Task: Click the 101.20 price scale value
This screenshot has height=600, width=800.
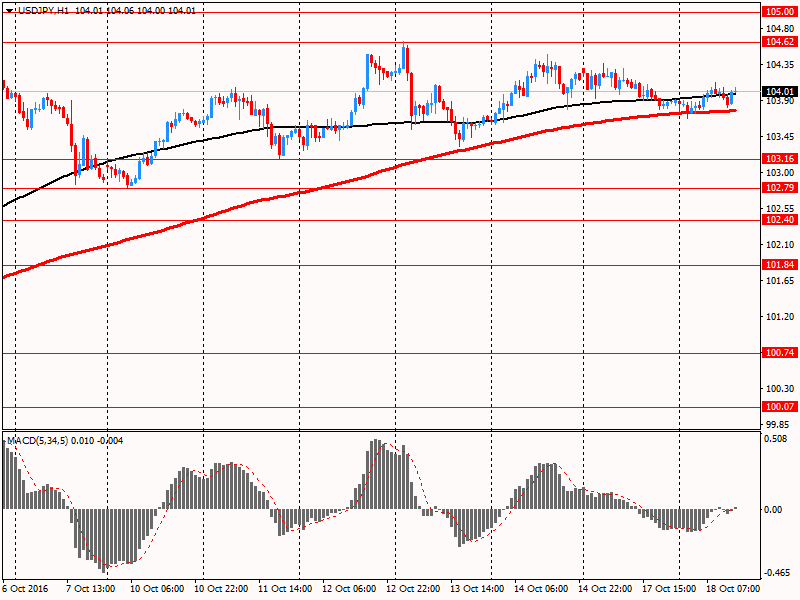Action: pyautogui.click(x=780, y=317)
